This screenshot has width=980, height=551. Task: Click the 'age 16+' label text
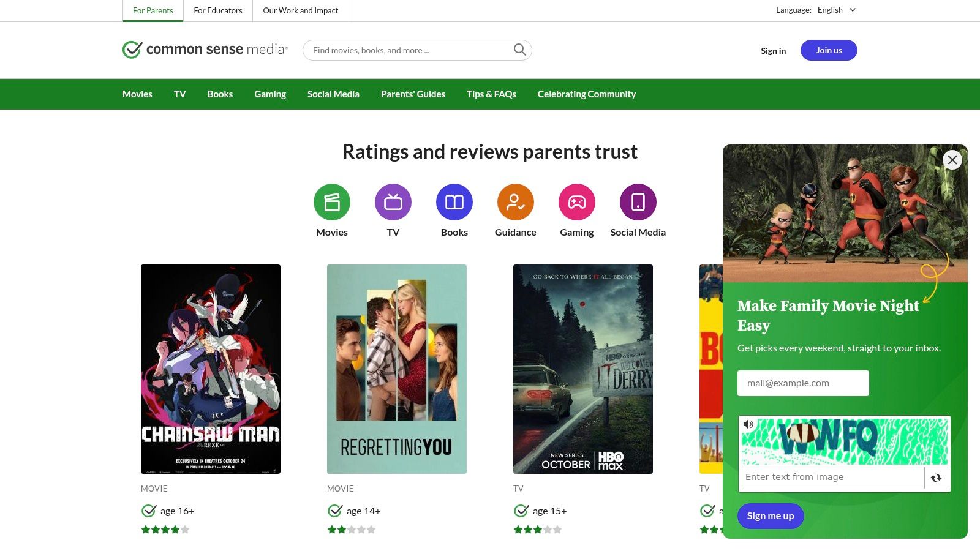(x=178, y=511)
